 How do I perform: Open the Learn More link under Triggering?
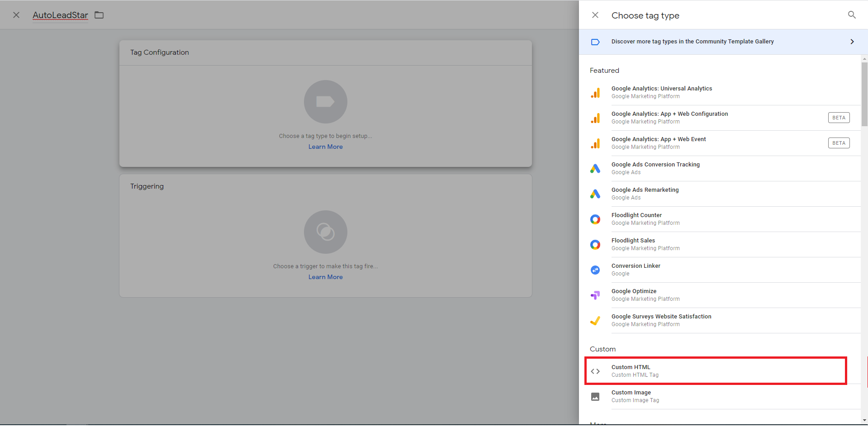pyautogui.click(x=325, y=276)
